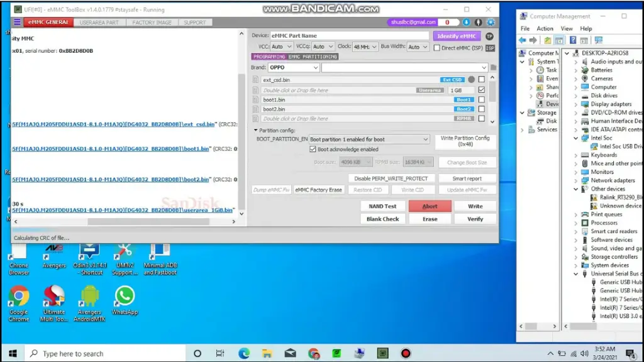Open Minimal ADB and Fastboot shortcut
Screen dimensions: 644x362
point(160,260)
